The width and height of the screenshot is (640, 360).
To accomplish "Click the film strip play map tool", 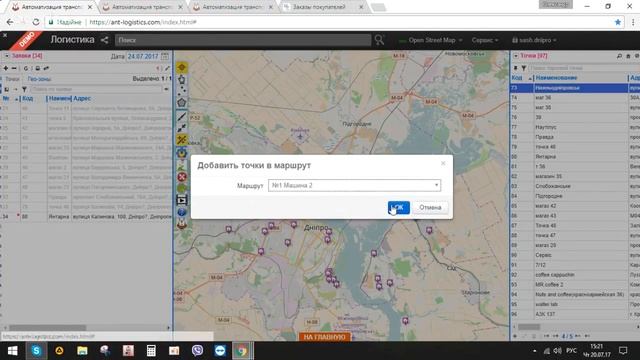I will pyautogui.click(x=182, y=200).
